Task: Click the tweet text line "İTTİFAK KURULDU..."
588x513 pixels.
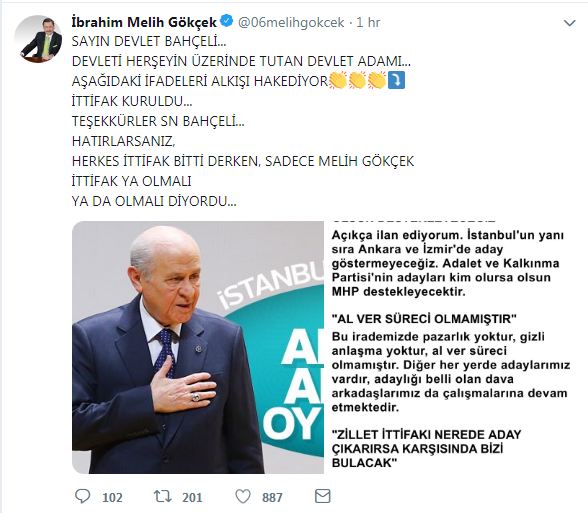Action: tap(132, 101)
